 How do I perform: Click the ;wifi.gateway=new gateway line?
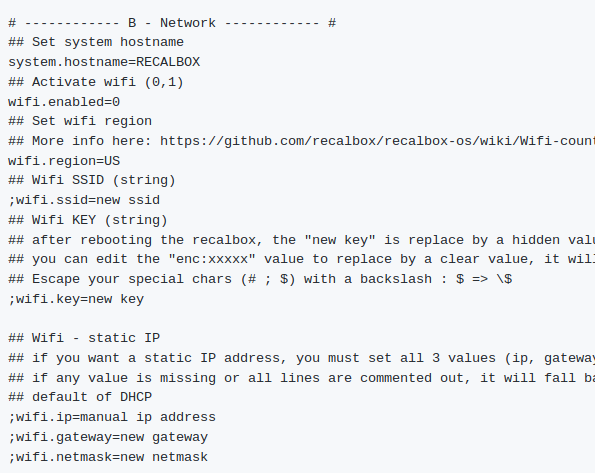tap(108, 437)
